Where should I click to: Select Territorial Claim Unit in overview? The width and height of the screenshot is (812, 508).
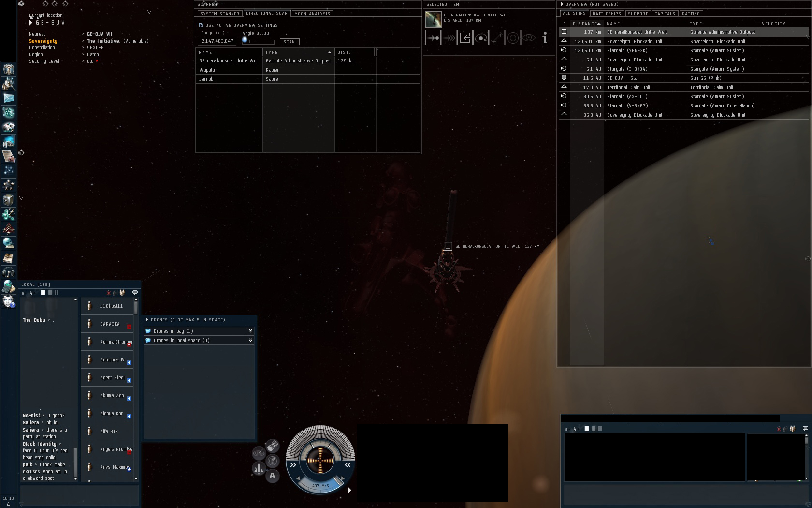pos(684,87)
